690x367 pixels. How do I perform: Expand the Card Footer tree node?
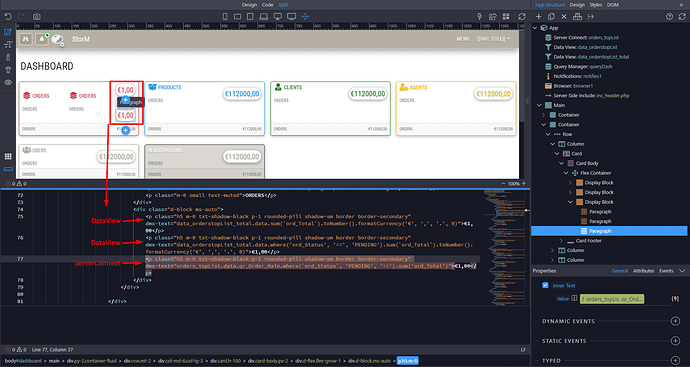tap(562, 241)
